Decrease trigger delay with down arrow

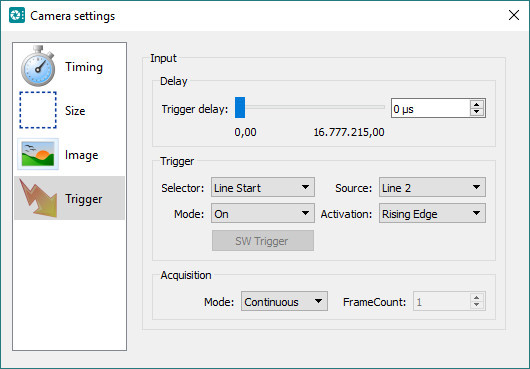click(x=477, y=112)
